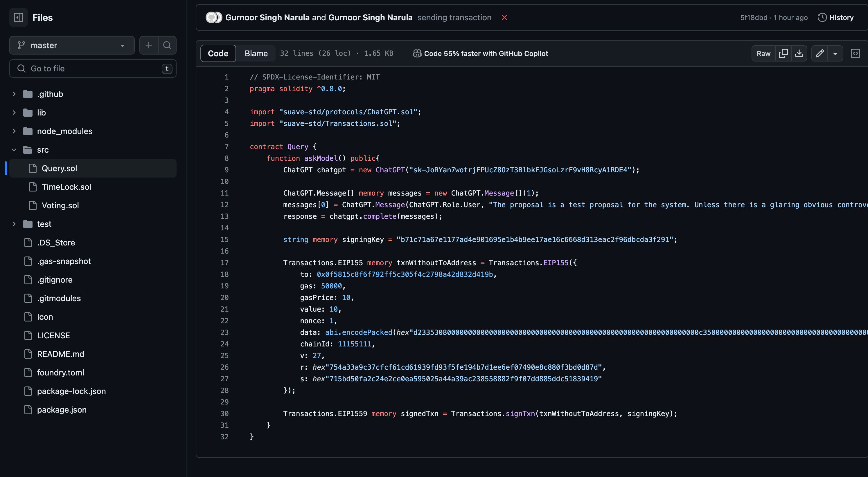Open the LICENSE file
Image resolution: width=868 pixels, height=477 pixels.
53,335
